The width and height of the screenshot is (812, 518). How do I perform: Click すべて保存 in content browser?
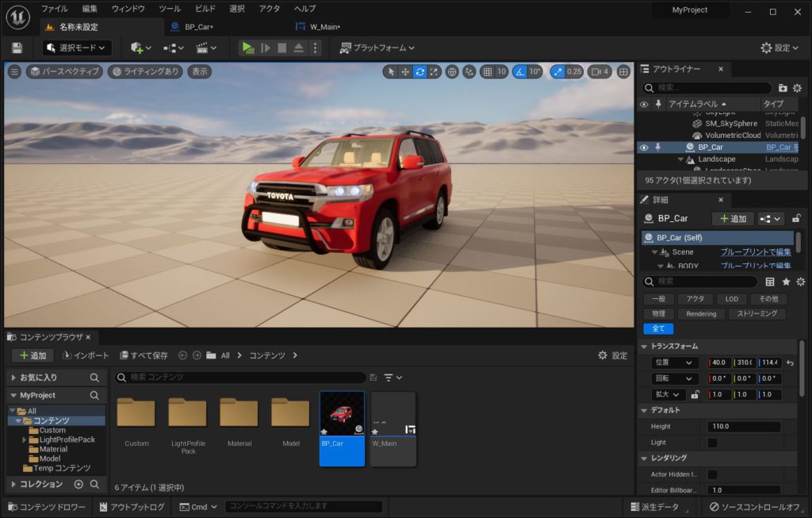click(x=144, y=355)
